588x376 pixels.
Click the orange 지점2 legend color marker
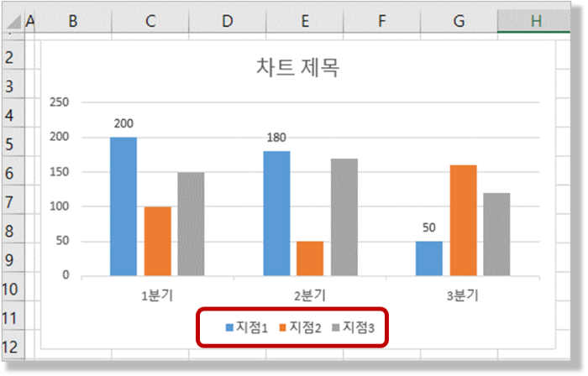coord(283,327)
